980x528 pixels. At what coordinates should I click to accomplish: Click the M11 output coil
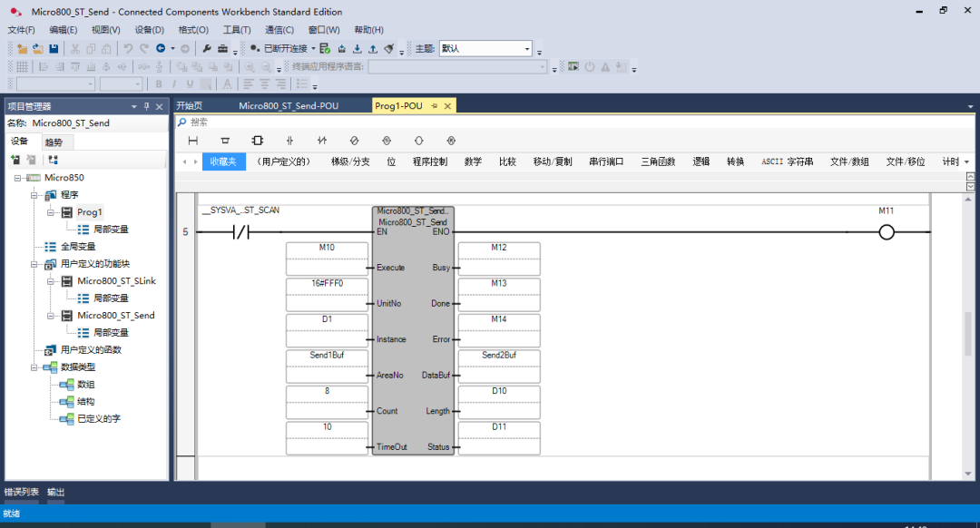[887, 232]
